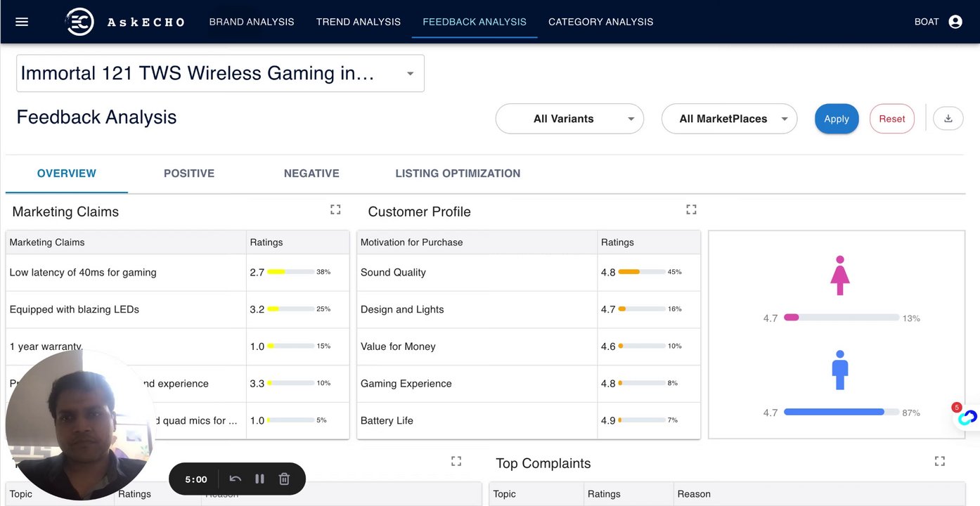Click the Equipped with blazing LEDs rating bar
This screenshot has height=506, width=980.
click(290, 309)
